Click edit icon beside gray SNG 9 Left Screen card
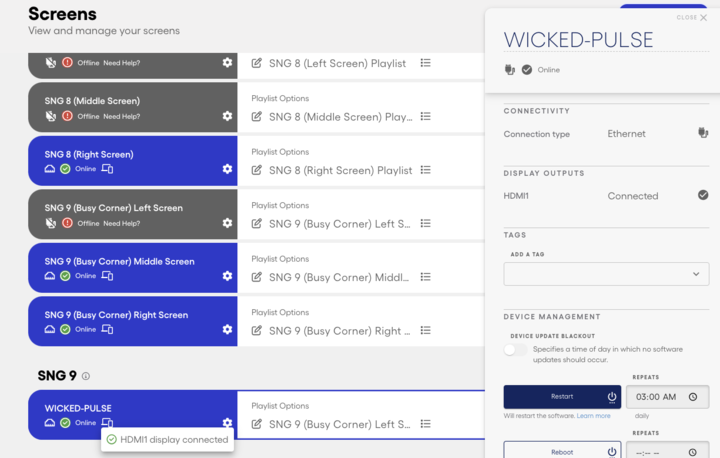Viewport: 720px width, 458px height. [x=257, y=223]
